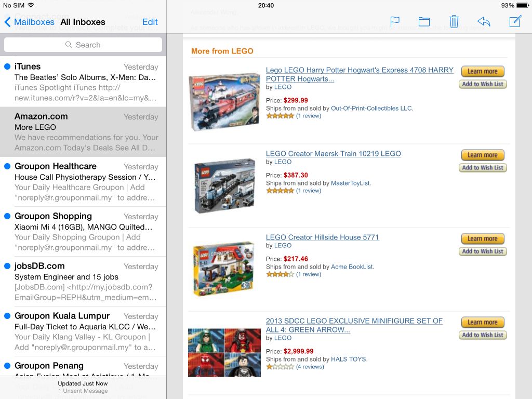Move message using the folder icon
Image resolution: width=532 pixels, height=399 pixels.
tap(424, 22)
